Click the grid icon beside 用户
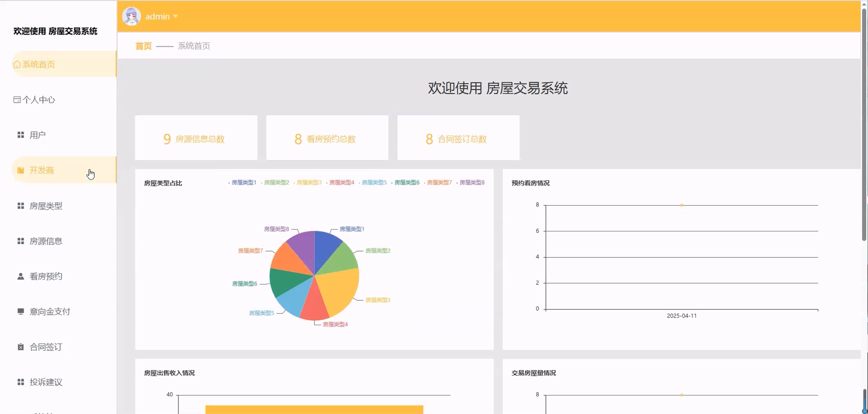The height and width of the screenshot is (414, 868). [21, 135]
